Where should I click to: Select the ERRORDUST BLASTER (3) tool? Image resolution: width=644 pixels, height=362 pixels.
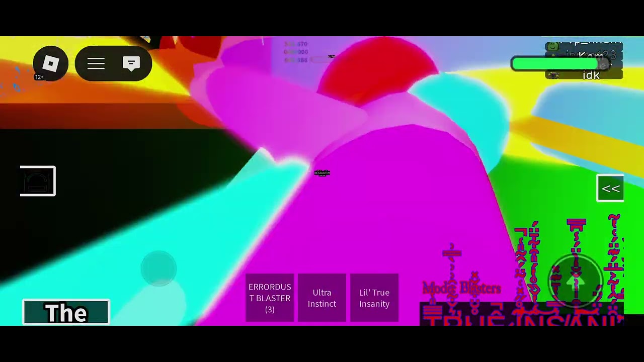coord(270,298)
